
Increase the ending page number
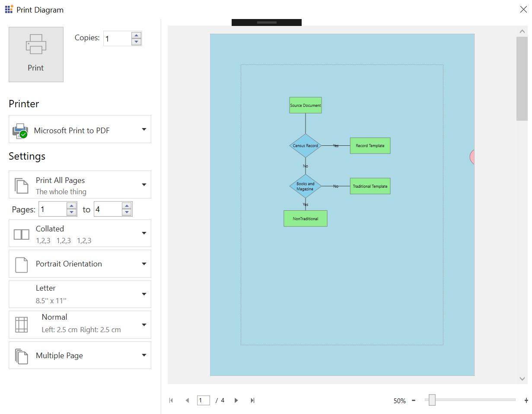pyautogui.click(x=127, y=206)
